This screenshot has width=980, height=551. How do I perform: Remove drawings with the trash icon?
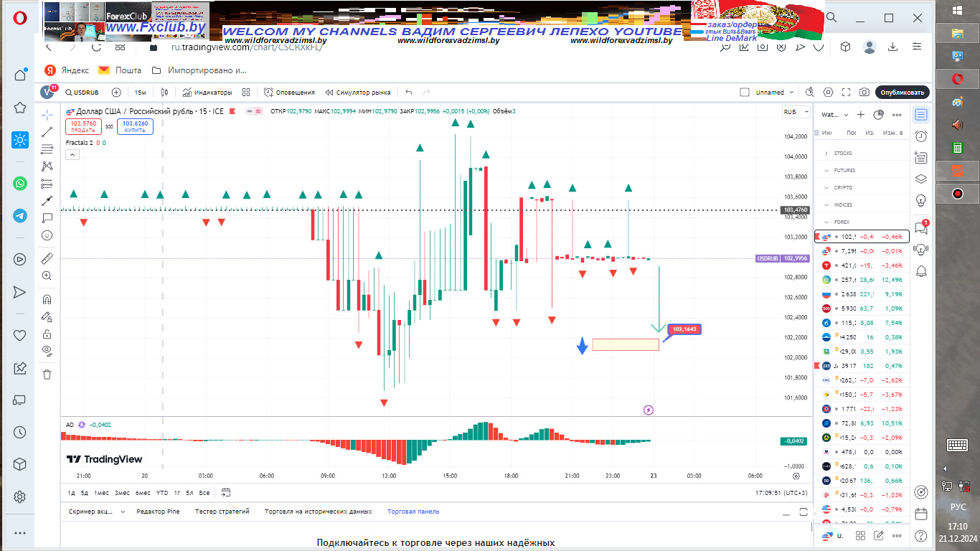(x=47, y=374)
